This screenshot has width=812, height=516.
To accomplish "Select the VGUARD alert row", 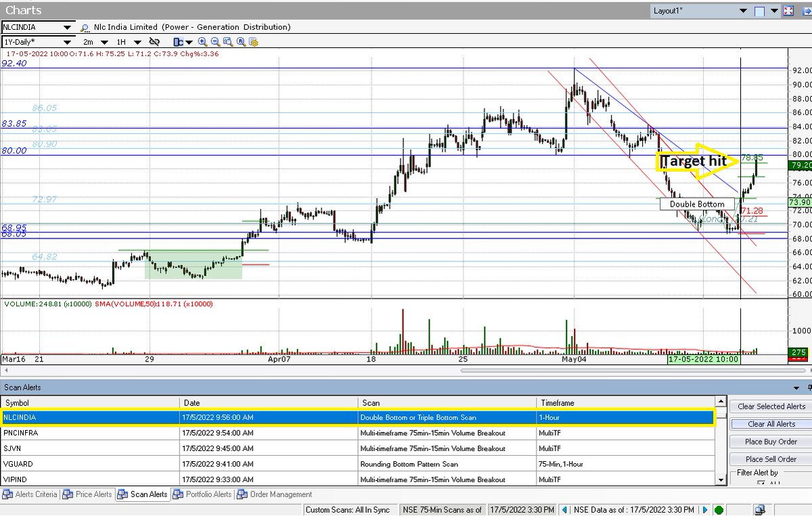I will [358, 464].
